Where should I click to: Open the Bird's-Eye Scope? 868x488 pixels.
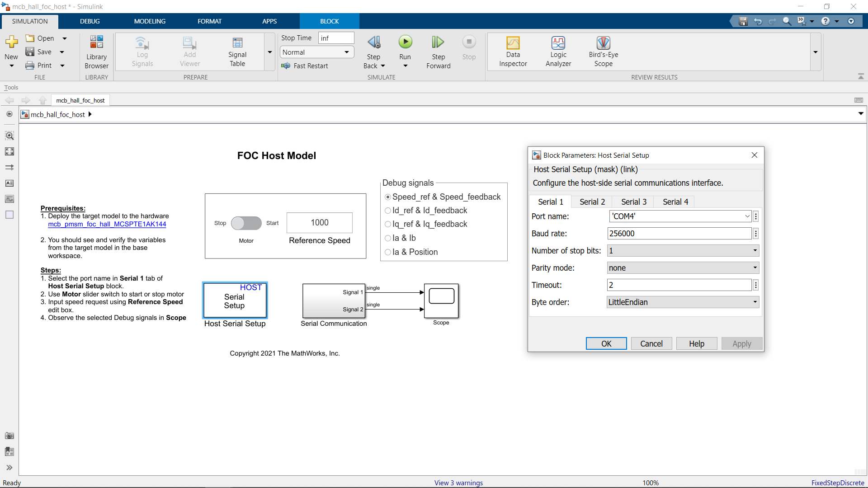tap(604, 51)
